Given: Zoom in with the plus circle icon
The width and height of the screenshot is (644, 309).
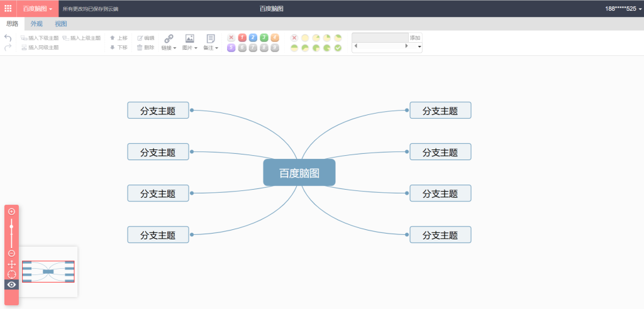Looking at the screenshot, I should tap(11, 212).
